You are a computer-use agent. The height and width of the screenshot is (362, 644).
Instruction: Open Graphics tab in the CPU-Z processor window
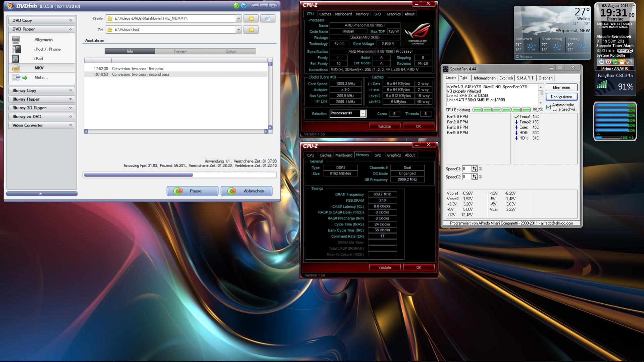click(393, 14)
